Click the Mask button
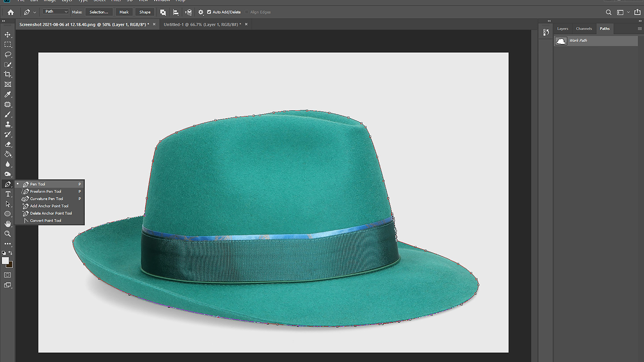The height and width of the screenshot is (362, 644). (x=124, y=12)
